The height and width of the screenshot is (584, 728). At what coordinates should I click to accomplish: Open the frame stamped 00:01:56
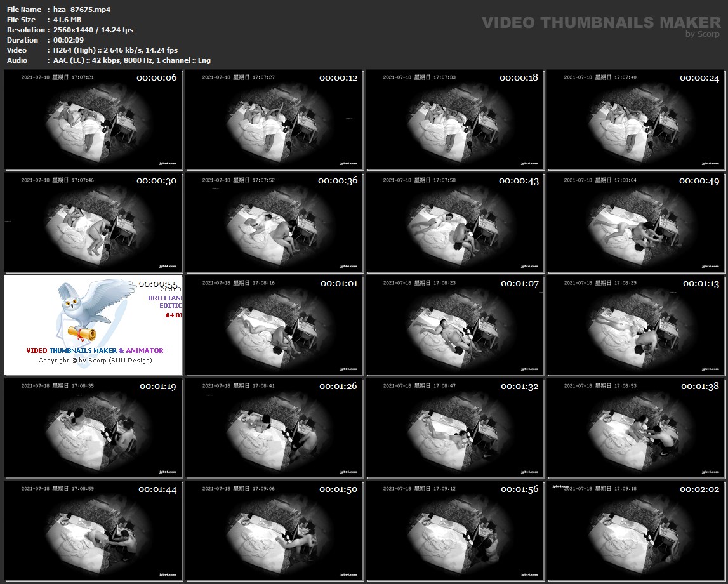(455, 531)
